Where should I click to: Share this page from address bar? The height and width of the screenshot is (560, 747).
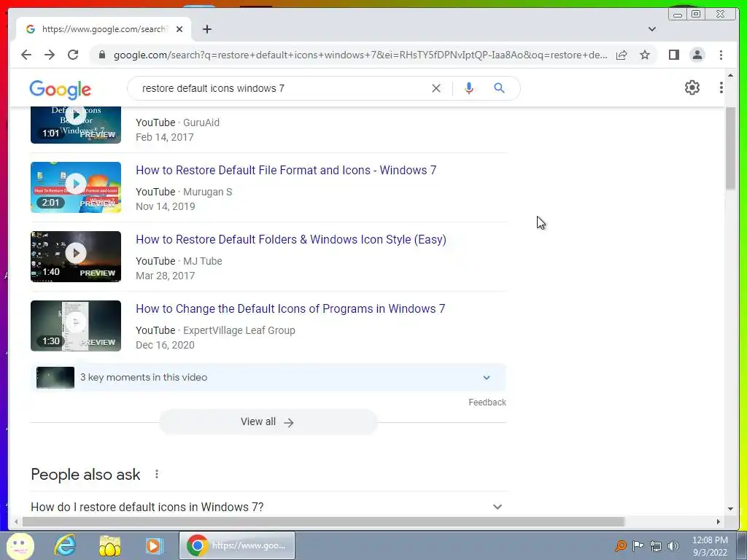(x=622, y=55)
